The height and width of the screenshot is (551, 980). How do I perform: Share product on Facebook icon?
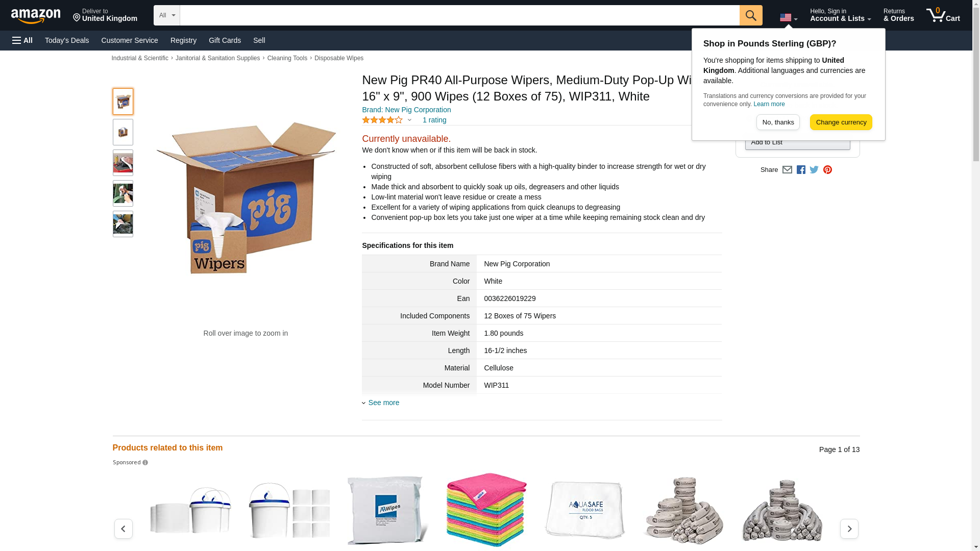(x=801, y=170)
